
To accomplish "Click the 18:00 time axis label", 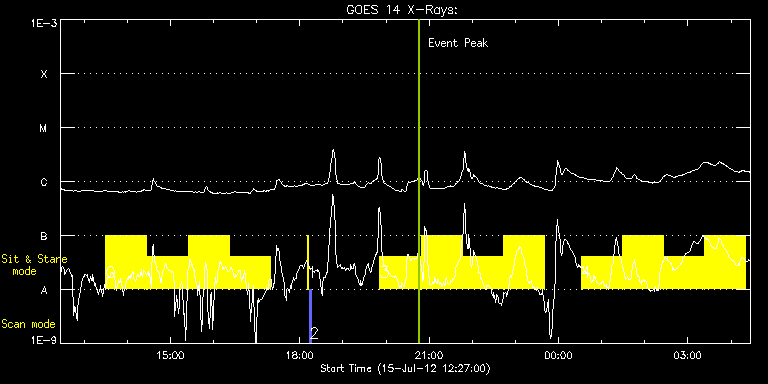I will pyautogui.click(x=300, y=355).
